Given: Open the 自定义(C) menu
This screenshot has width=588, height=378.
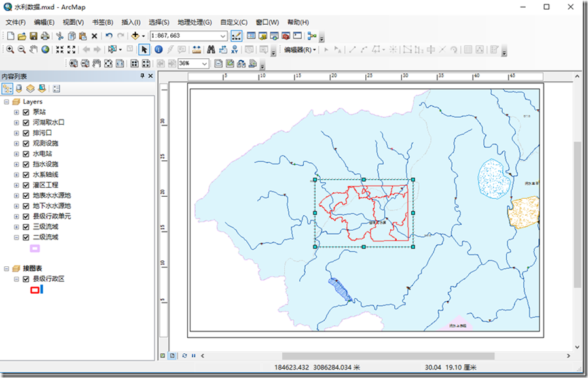Looking at the screenshot, I should [234, 22].
